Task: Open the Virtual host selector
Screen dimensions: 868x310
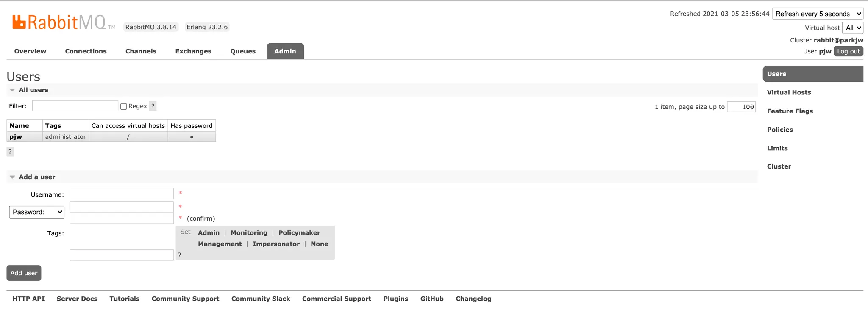Action: pyautogui.click(x=853, y=28)
